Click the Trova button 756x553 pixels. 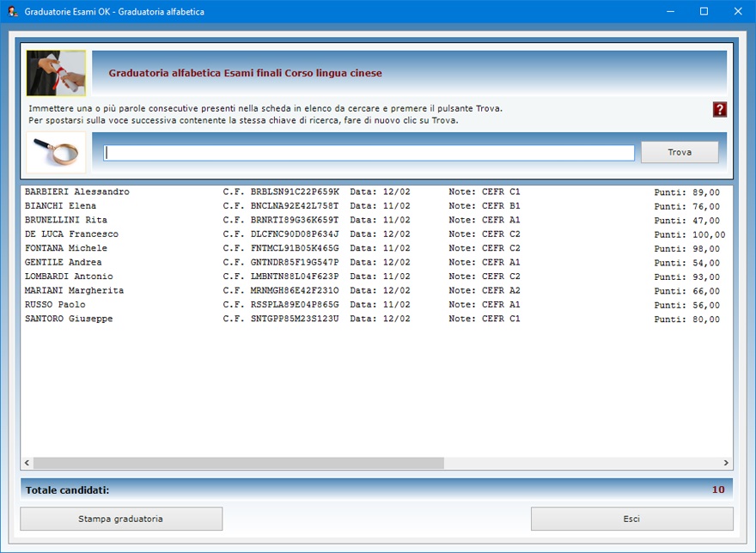(x=680, y=152)
